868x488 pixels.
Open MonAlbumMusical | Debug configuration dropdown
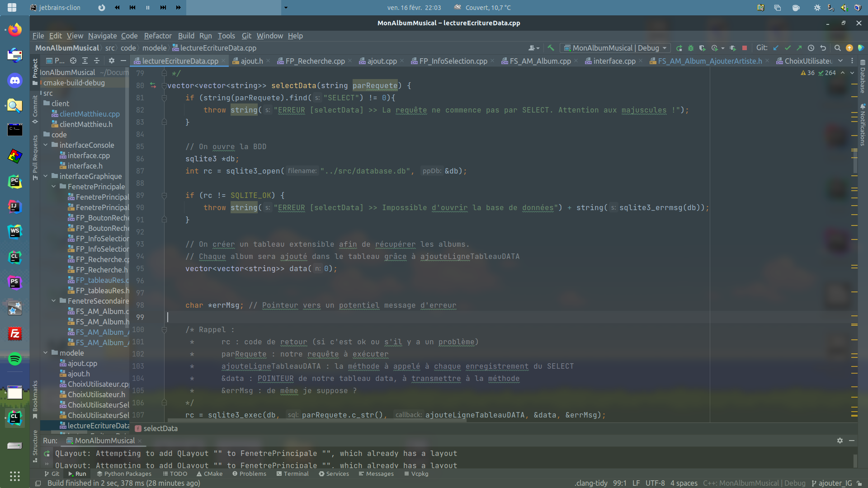(615, 48)
